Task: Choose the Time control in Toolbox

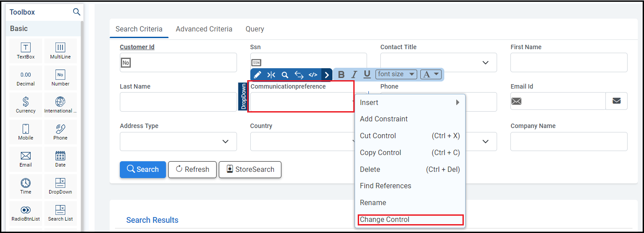Action: (26, 186)
